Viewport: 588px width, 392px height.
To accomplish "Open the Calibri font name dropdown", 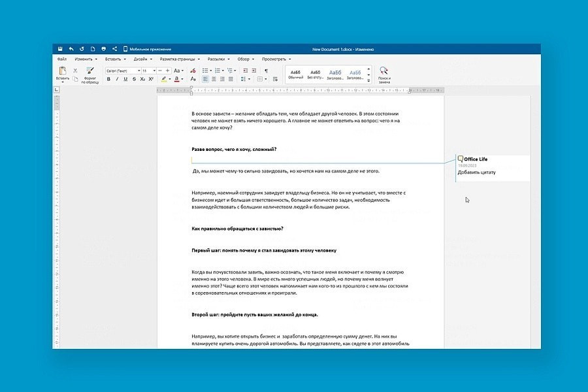I will pyautogui.click(x=123, y=71).
